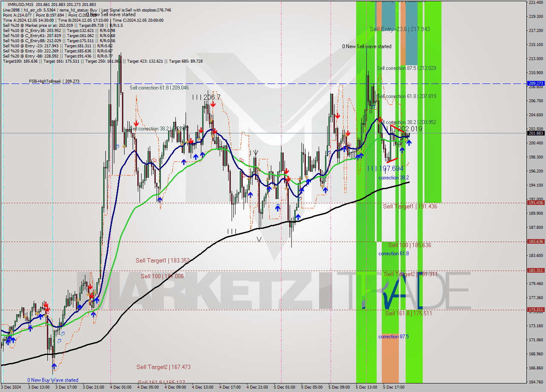Click the blue 'correction 38.2' label
The image size is (546, 392).
click(394, 177)
